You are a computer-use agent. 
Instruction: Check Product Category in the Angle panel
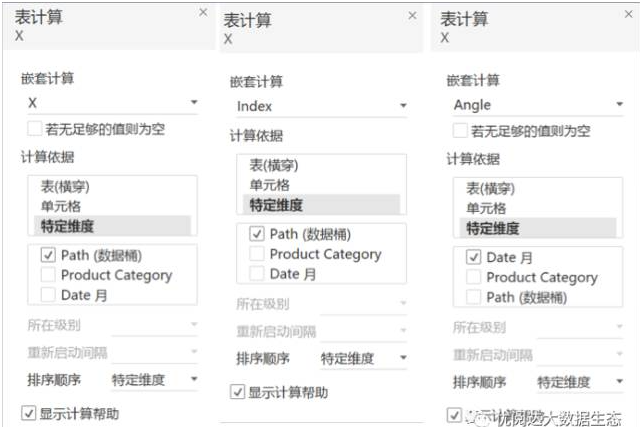(474, 277)
